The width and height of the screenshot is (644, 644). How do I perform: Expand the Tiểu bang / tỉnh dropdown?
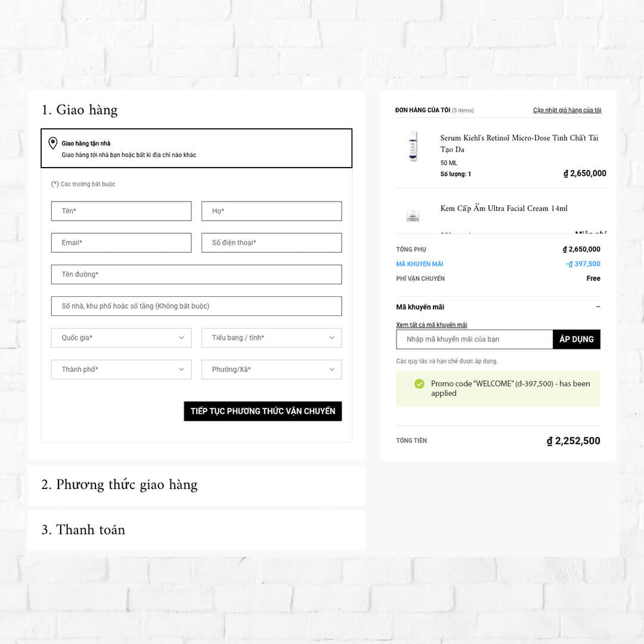pyautogui.click(x=271, y=338)
